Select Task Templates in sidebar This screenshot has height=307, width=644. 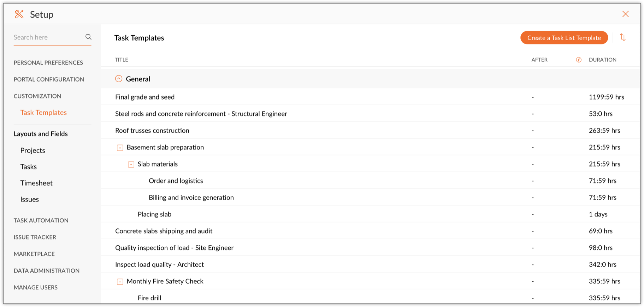(43, 113)
